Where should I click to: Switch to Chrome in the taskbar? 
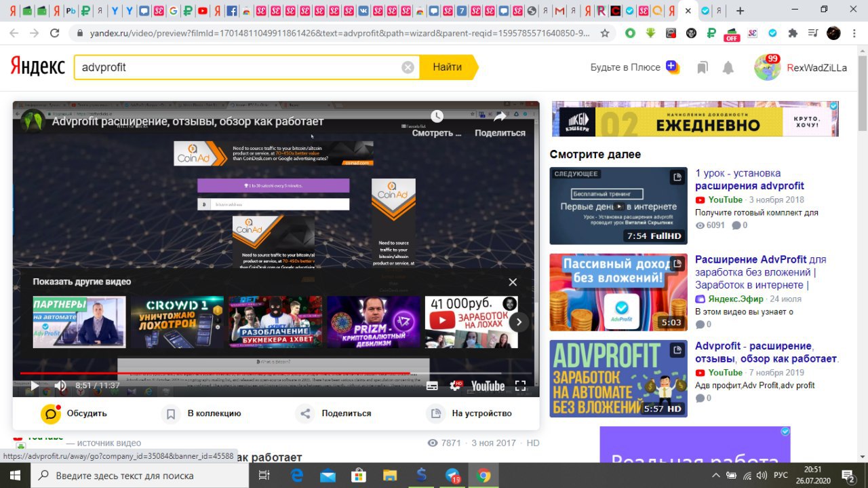(484, 476)
